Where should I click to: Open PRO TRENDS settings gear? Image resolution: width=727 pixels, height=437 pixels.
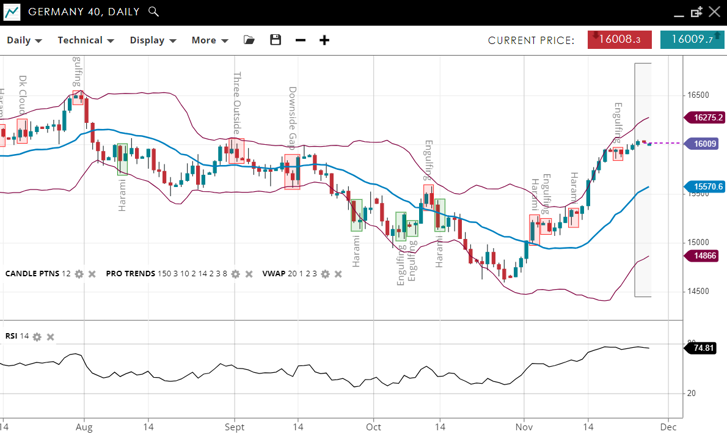(236, 273)
